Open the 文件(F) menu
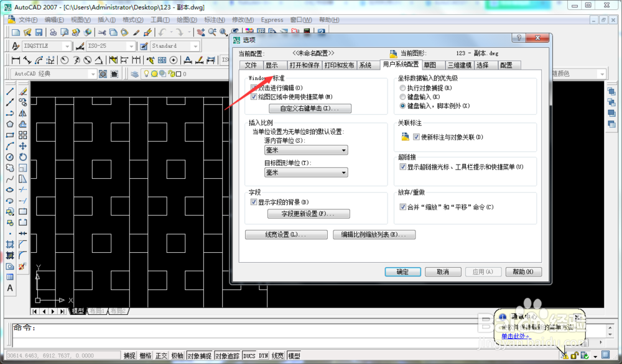The height and width of the screenshot is (364, 622). (27, 20)
